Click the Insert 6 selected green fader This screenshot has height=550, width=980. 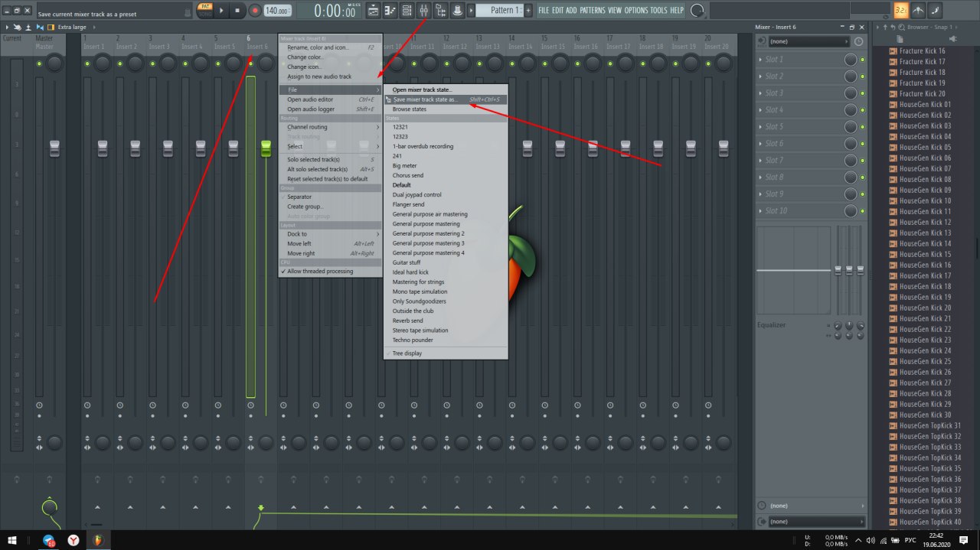(266, 148)
